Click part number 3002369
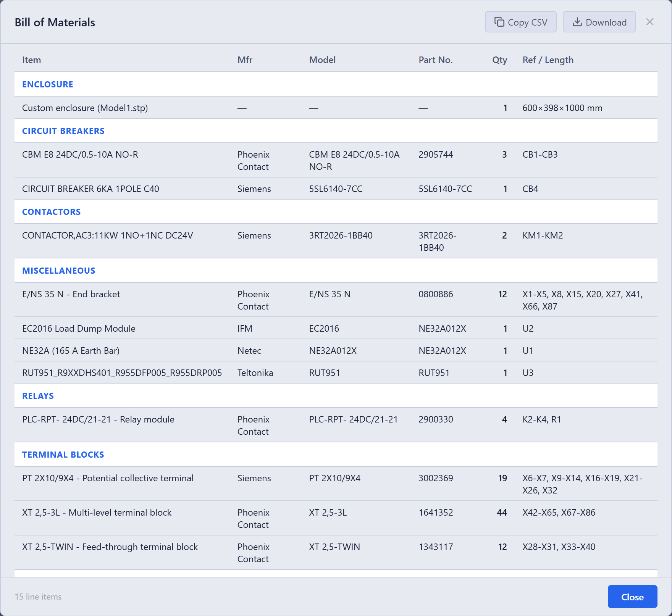This screenshot has height=616, width=672. point(436,478)
